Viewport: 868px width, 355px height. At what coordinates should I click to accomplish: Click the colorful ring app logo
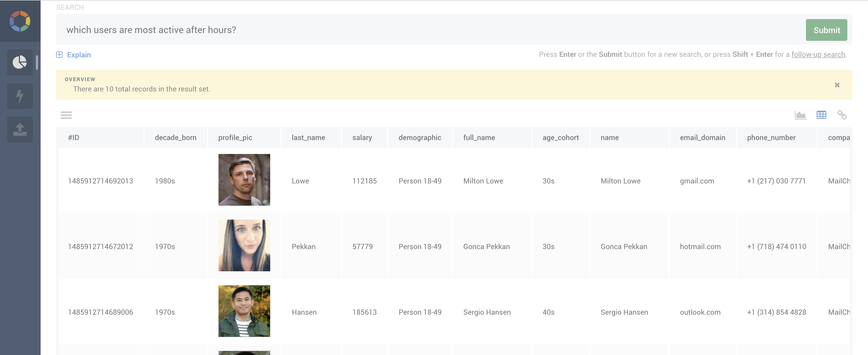click(20, 21)
